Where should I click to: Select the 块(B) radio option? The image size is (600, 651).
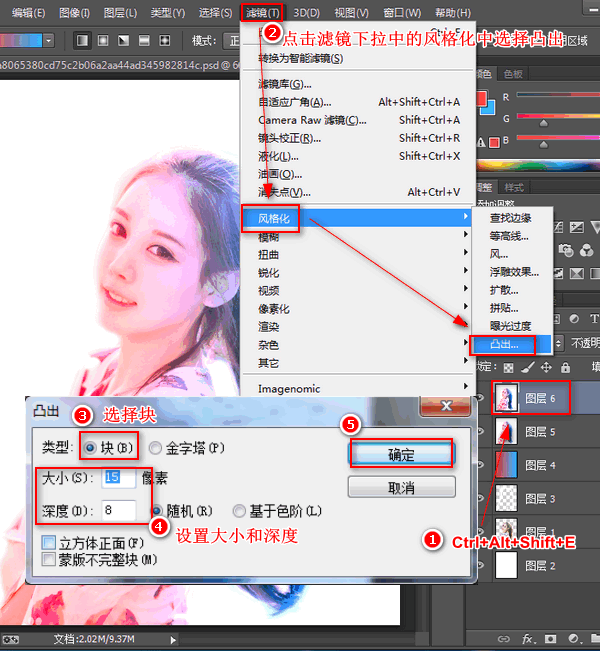(108, 448)
